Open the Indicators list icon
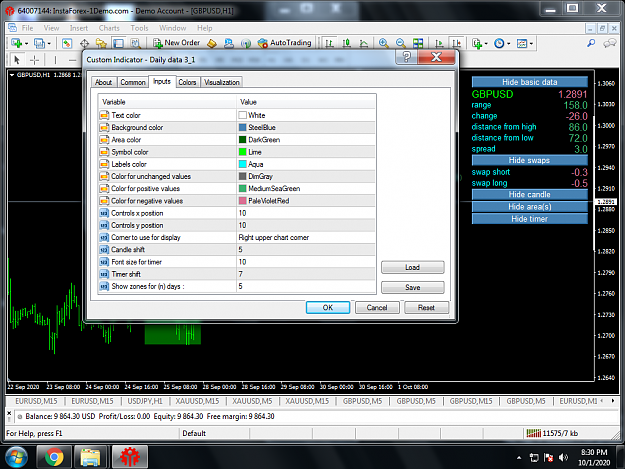The height and width of the screenshot is (469, 625). pos(477,43)
